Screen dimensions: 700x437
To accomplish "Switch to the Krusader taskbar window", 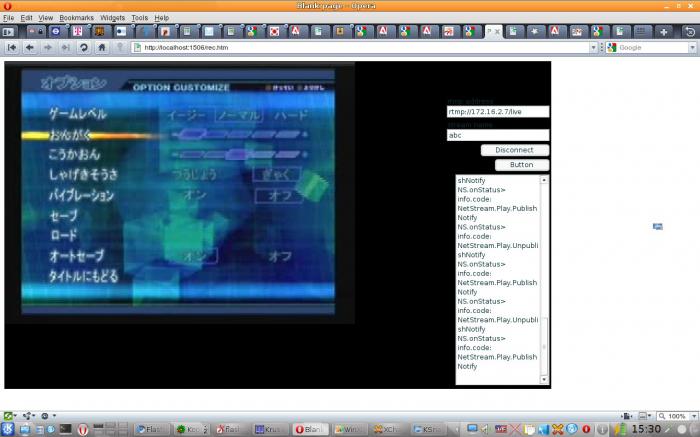I will click(x=270, y=429).
